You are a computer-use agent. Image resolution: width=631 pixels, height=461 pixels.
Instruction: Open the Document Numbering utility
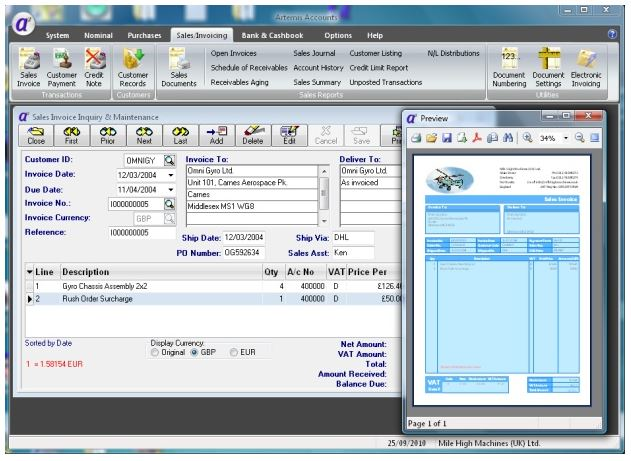[x=509, y=68]
